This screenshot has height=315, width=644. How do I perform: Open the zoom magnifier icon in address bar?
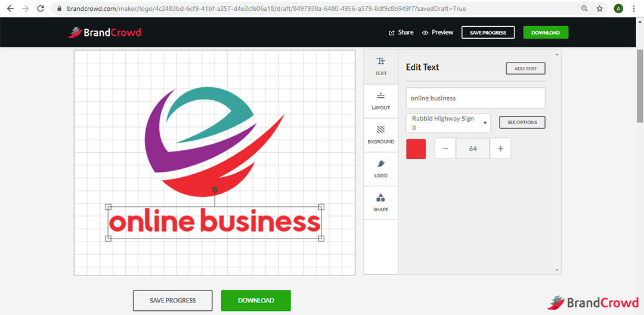point(584,8)
